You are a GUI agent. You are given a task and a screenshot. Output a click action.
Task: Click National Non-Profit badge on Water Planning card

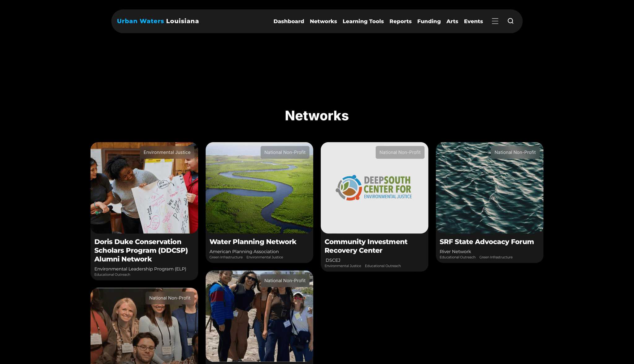point(285,152)
